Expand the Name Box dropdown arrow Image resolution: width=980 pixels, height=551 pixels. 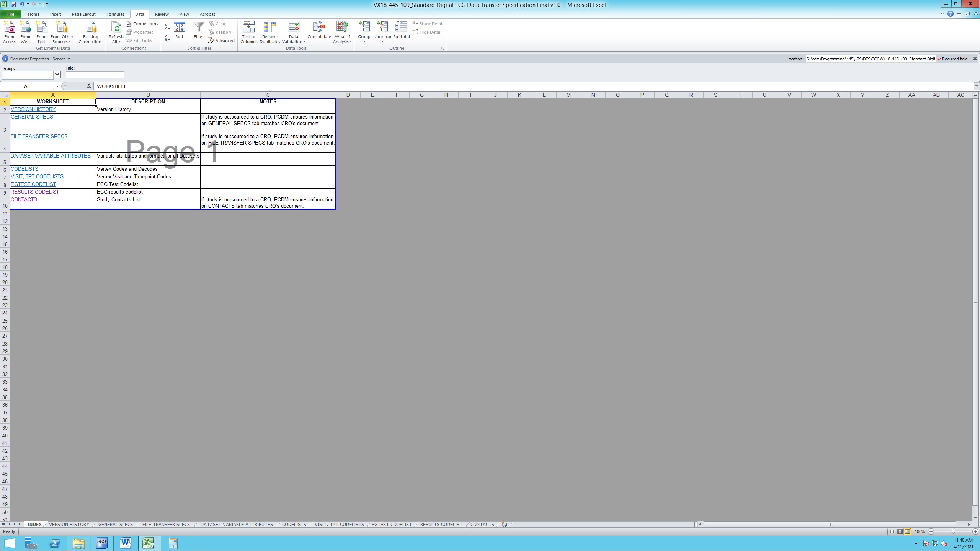tap(57, 86)
